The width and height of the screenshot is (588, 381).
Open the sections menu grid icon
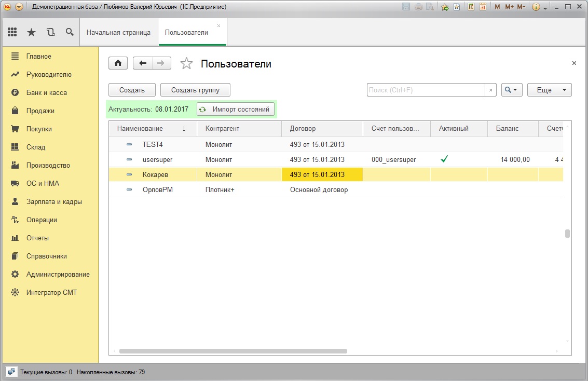pyautogui.click(x=12, y=32)
